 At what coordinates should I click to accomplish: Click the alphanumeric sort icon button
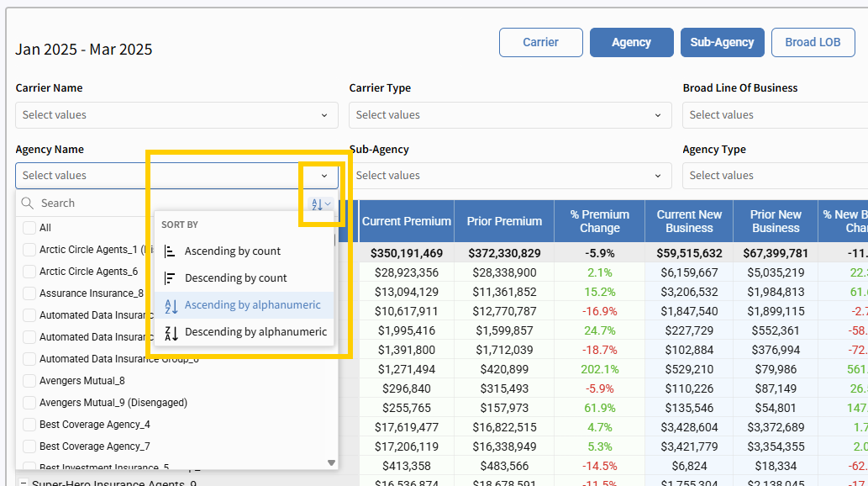(320, 203)
